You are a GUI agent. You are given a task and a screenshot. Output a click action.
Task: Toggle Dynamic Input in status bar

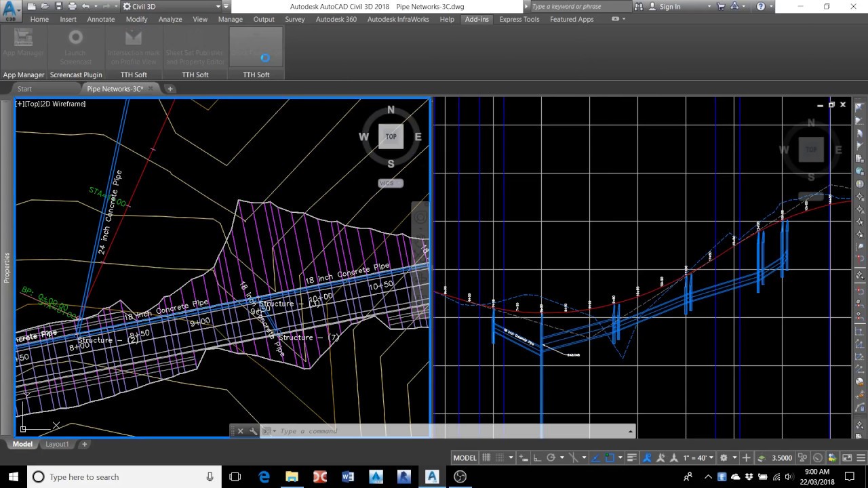(x=523, y=457)
